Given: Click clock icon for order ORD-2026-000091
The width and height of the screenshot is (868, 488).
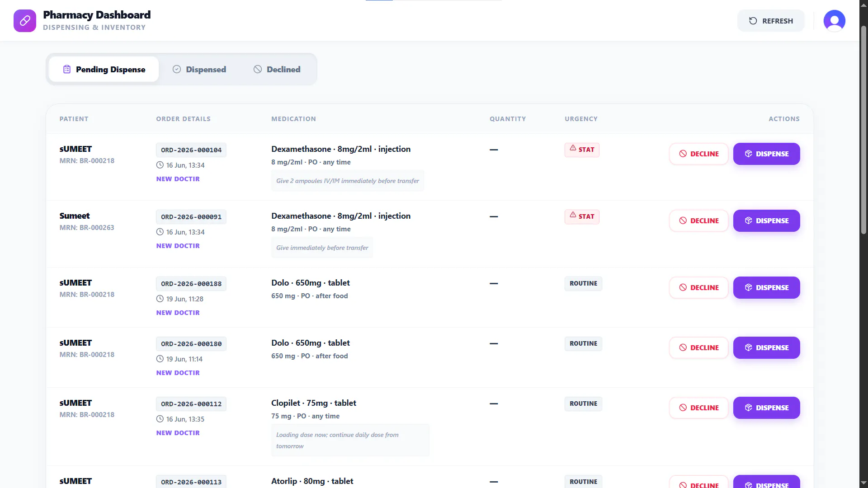Looking at the screenshot, I should pos(160,232).
